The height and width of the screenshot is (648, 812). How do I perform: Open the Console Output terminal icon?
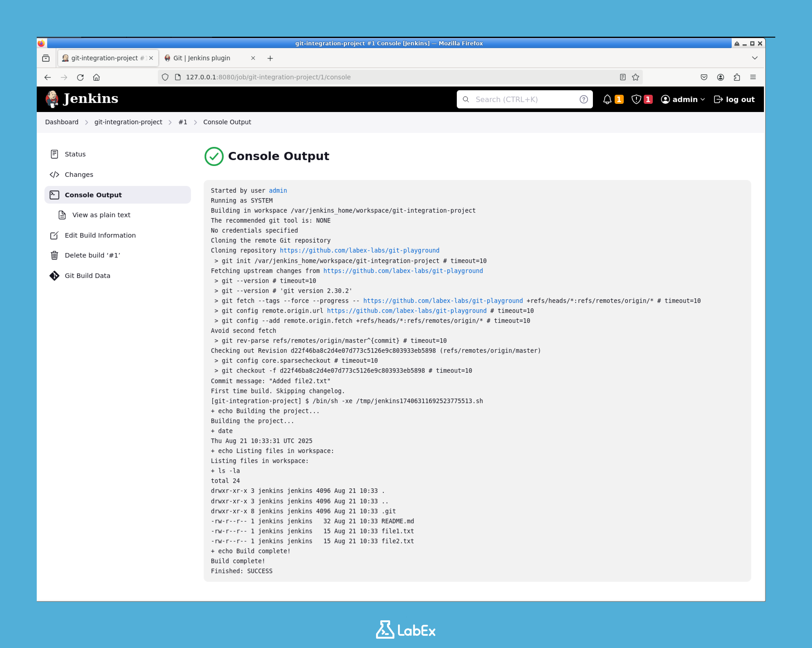pyautogui.click(x=54, y=195)
